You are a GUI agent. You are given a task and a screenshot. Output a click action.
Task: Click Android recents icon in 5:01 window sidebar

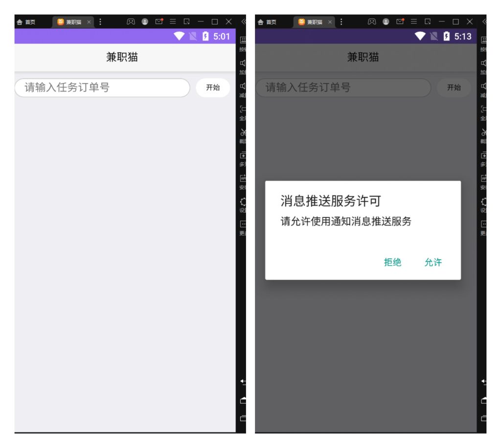click(x=243, y=418)
